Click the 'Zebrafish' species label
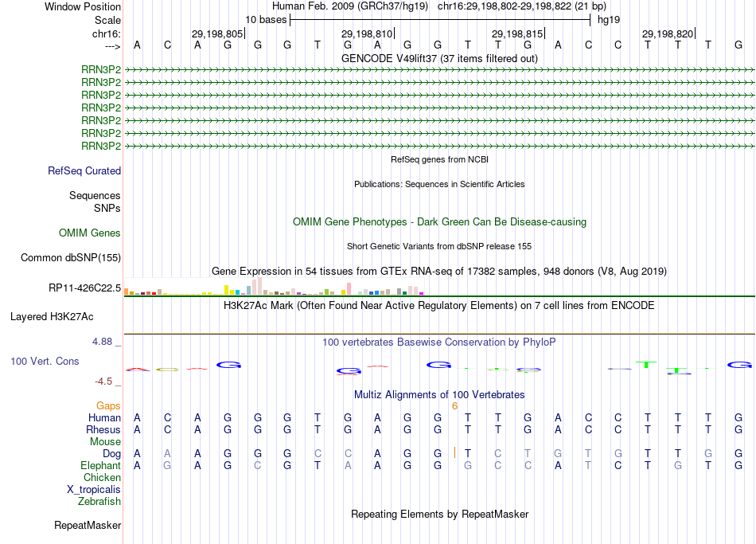The image size is (756, 544). pyautogui.click(x=99, y=502)
